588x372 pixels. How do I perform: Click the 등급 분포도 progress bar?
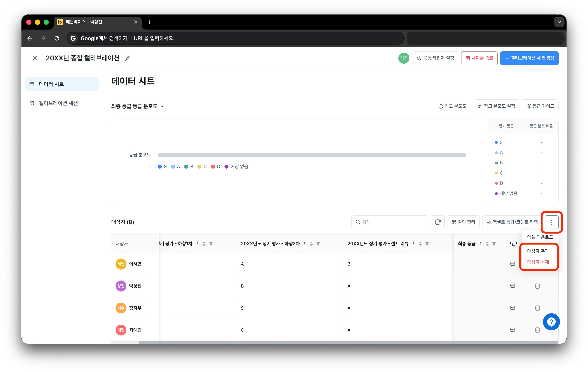click(312, 155)
